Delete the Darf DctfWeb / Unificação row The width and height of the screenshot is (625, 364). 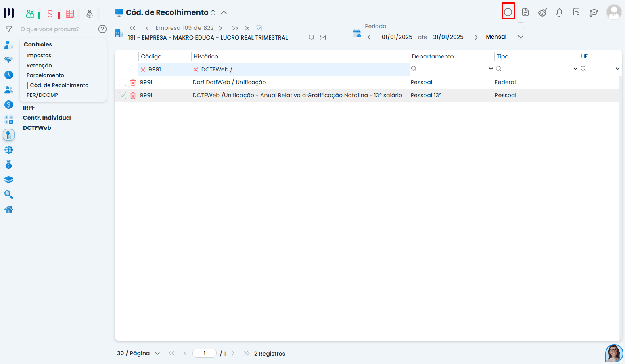click(x=133, y=82)
